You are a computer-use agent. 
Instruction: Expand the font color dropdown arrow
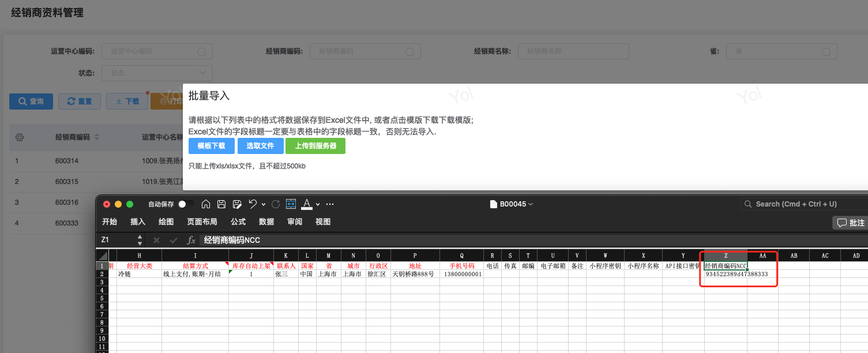pyautogui.click(x=318, y=204)
